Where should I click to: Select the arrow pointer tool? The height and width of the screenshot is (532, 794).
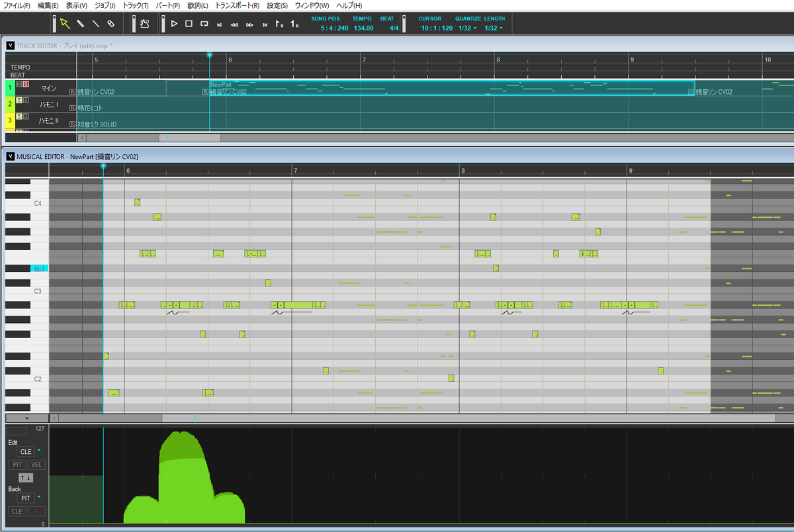(x=66, y=24)
